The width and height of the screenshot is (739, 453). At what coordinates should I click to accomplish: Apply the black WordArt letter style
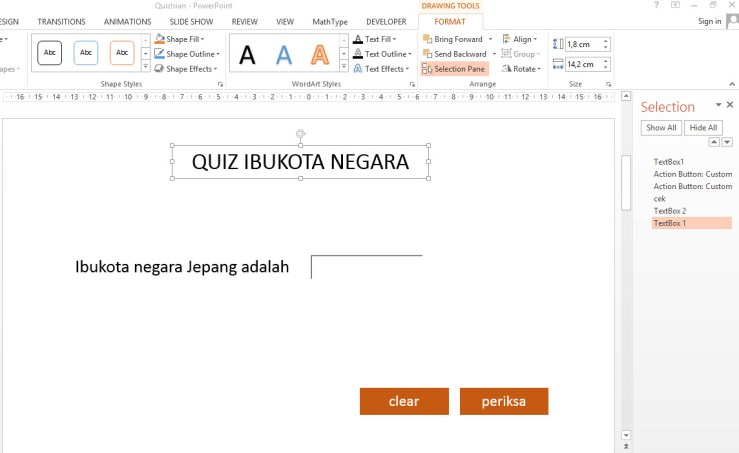click(247, 54)
